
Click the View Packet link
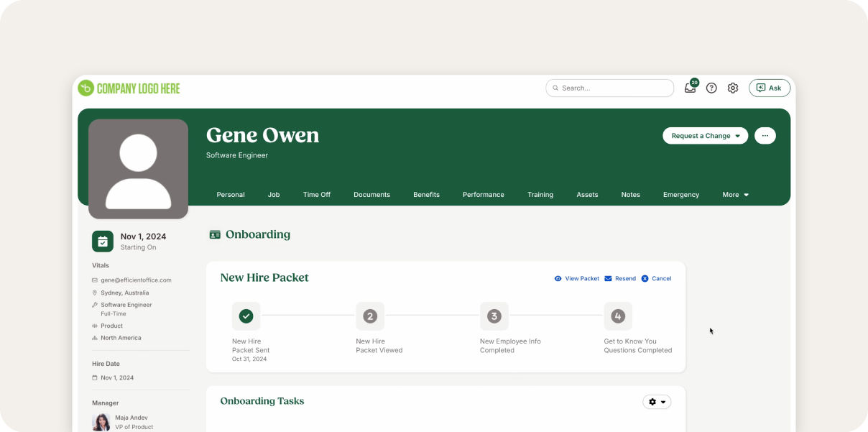tap(576, 278)
